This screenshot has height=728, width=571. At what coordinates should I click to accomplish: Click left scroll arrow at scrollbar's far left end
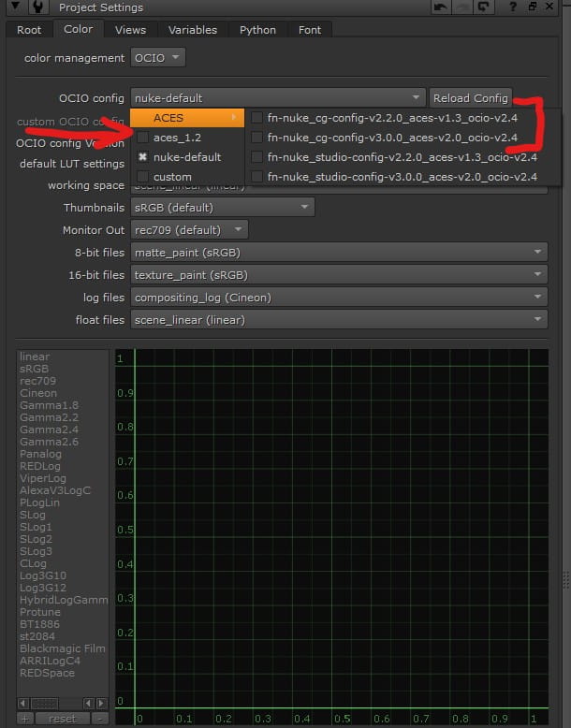pyautogui.click(x=23, y=703)
